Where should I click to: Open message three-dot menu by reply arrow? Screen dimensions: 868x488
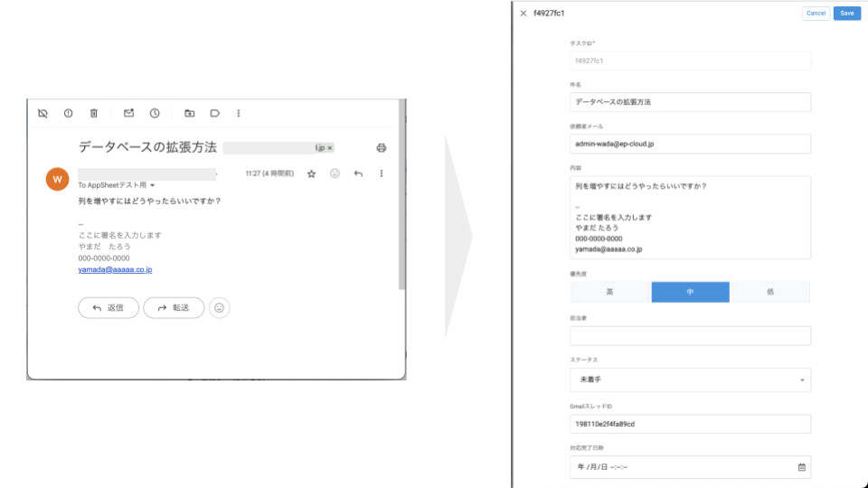382,174
